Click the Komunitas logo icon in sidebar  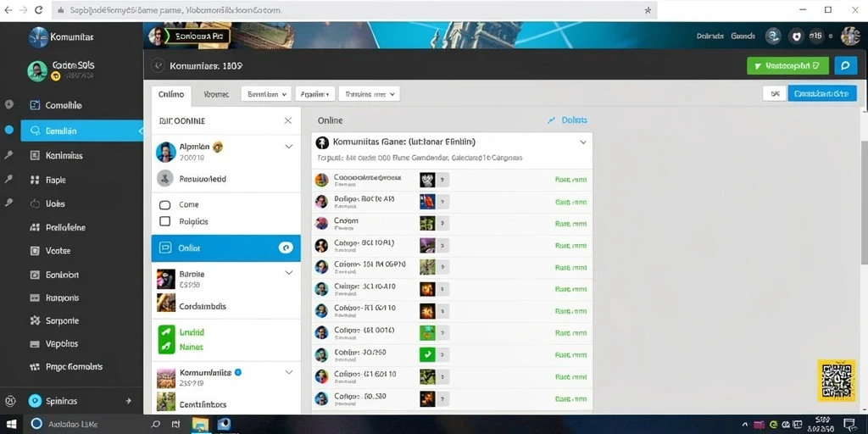click(x=38, y=37)
